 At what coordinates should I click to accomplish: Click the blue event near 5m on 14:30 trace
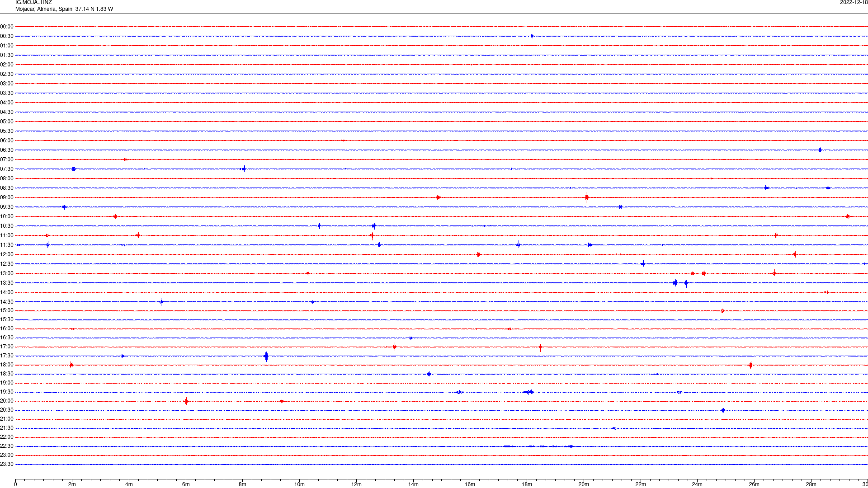[x=161, y=302]
